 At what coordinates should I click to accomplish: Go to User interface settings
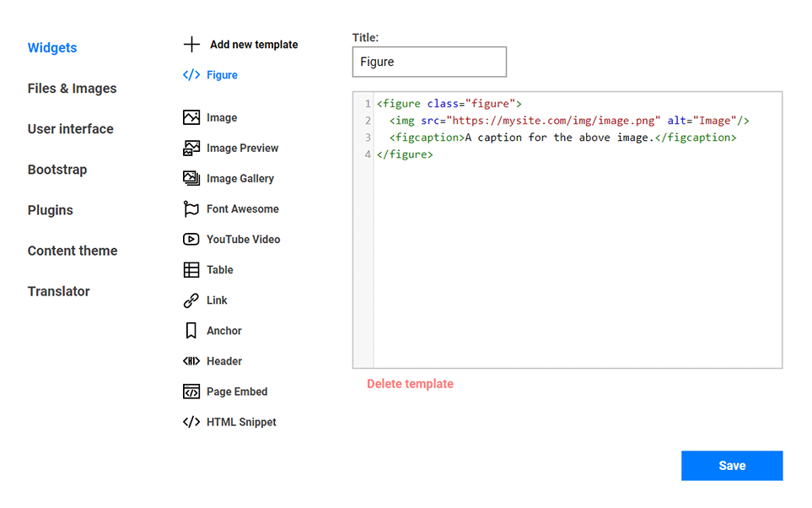[x=71, y=129]
